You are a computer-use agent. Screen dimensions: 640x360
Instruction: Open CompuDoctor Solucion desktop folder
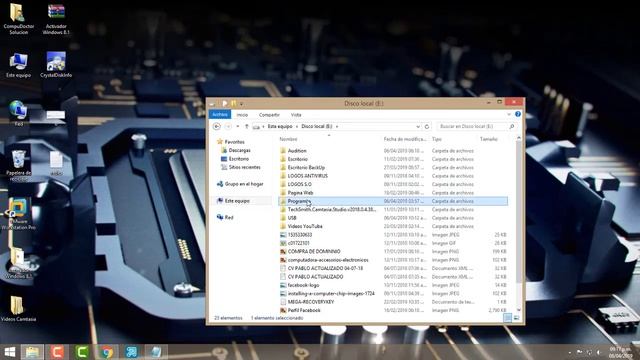[x=18, y=19]
